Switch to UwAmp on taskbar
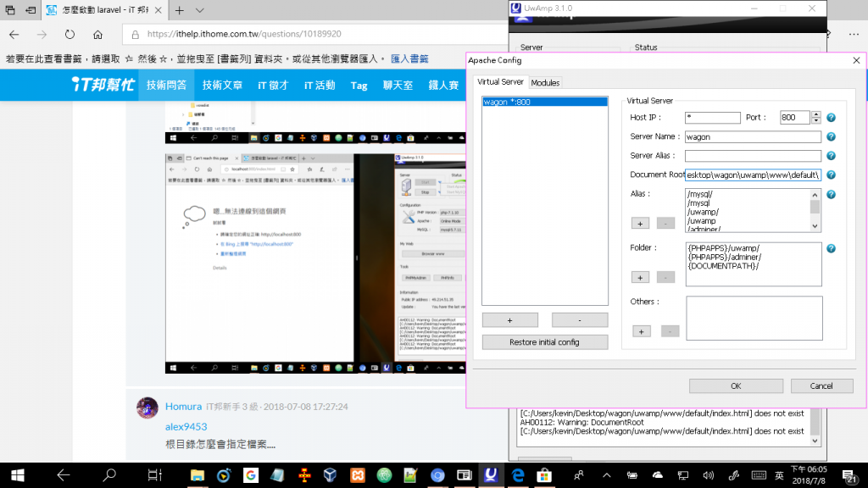Screen dimensions: 868x488 pos(491,475)
